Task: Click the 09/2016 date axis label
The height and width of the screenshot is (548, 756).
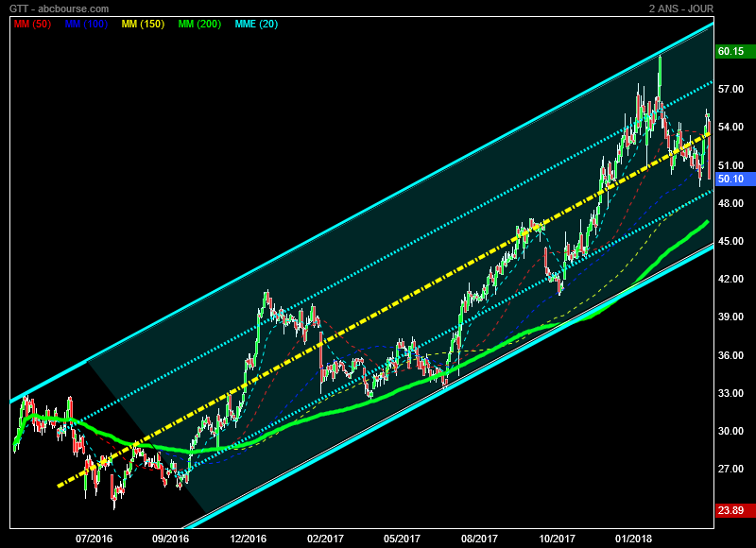Action: [171, 539]
